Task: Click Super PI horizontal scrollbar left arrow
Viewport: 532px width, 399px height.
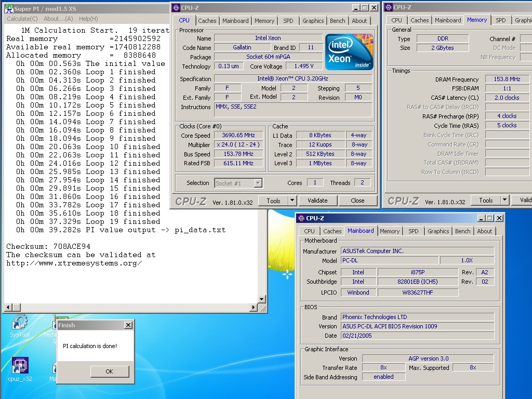Action: (8, 308)
